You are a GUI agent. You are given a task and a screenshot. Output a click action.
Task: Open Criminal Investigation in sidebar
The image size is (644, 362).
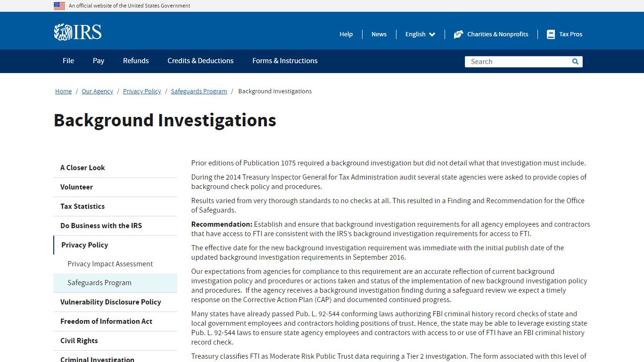[115, 357]
